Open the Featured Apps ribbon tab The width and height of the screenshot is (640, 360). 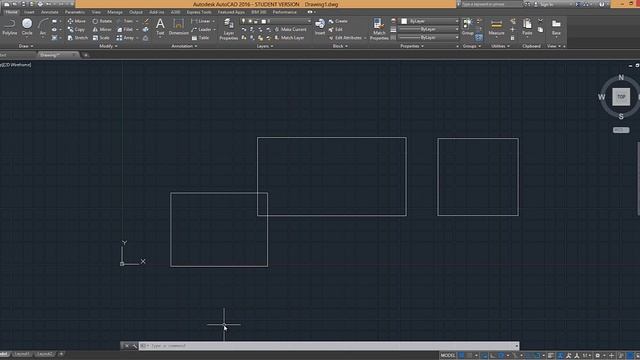[231, 12]
